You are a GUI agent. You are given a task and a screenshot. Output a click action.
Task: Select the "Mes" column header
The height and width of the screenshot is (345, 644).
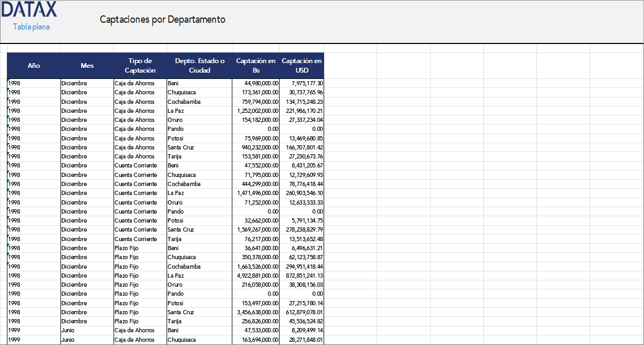(86, 65)
